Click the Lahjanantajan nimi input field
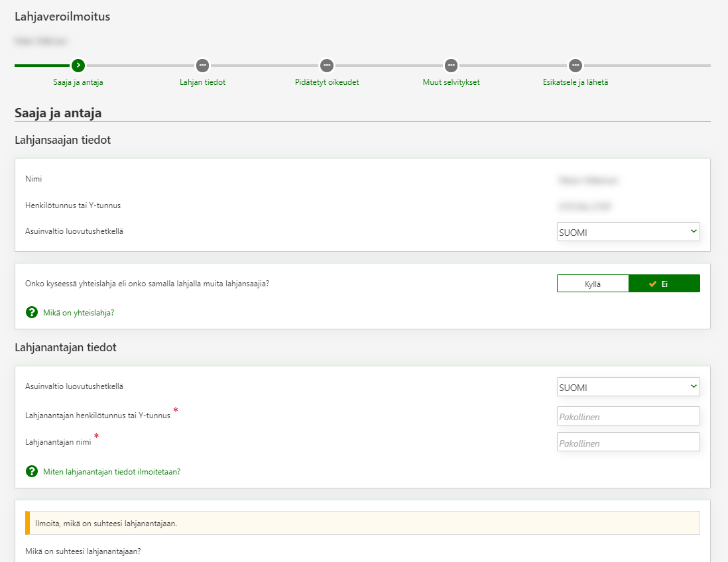Image resolution: width=728 pixels, height=562 pixels. [x=628, y=442]
